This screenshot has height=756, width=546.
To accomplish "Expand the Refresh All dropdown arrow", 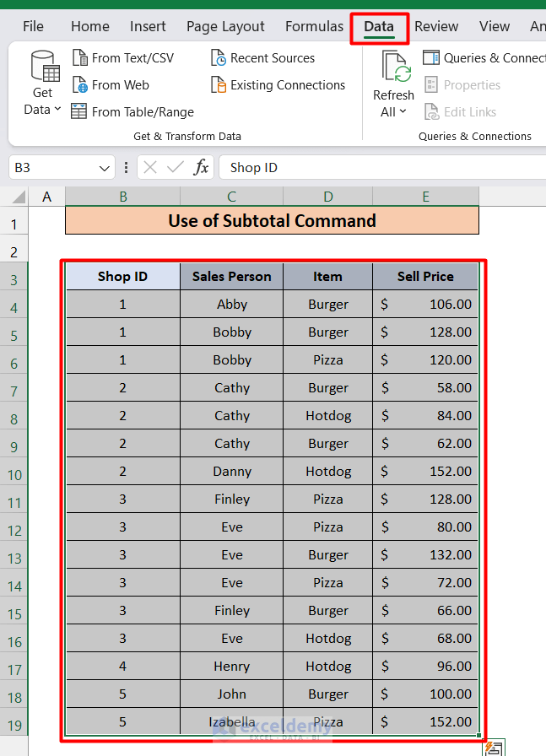I will [403, 112].
